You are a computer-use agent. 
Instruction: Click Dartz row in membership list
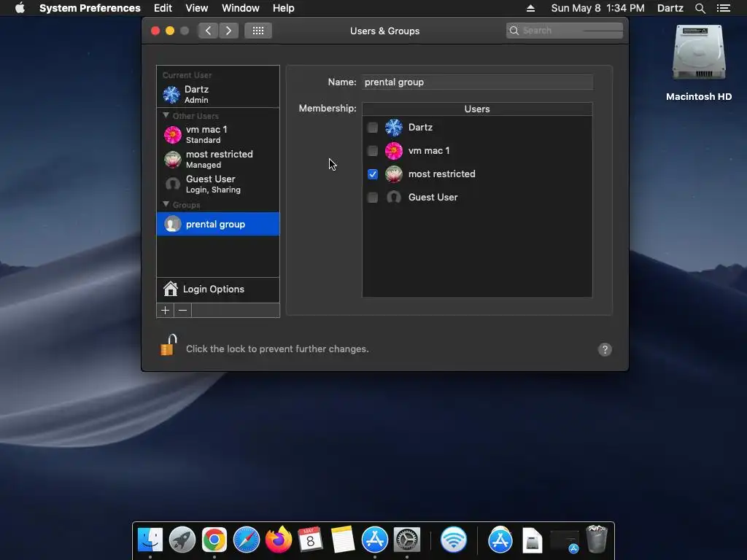pyautogui.click(x=477, y=127)
